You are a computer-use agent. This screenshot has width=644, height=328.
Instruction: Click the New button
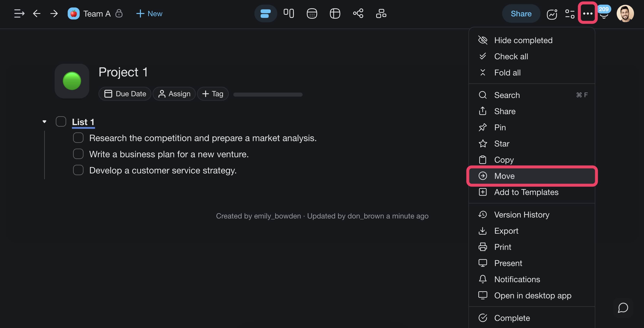tap(149, 13)
